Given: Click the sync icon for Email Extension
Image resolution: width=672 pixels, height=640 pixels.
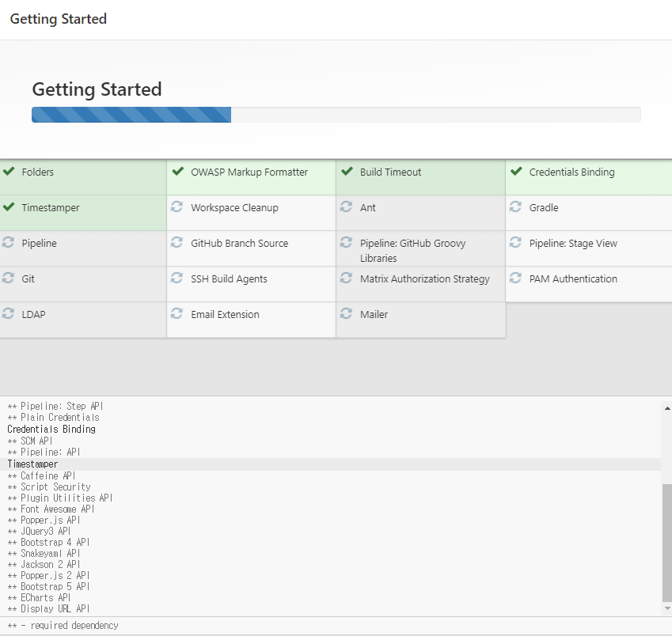Looking at the screenshot, I should [x=177, y=313].
